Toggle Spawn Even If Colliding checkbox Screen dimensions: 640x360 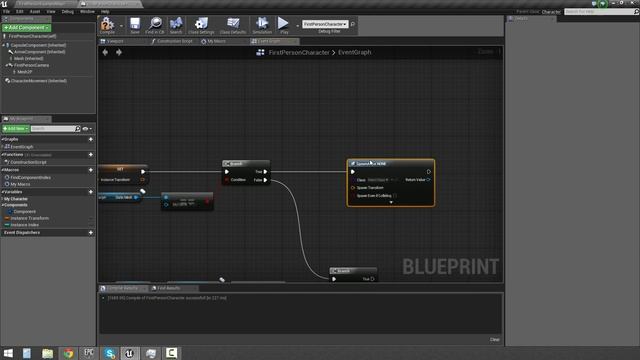(x=395, y=196)
